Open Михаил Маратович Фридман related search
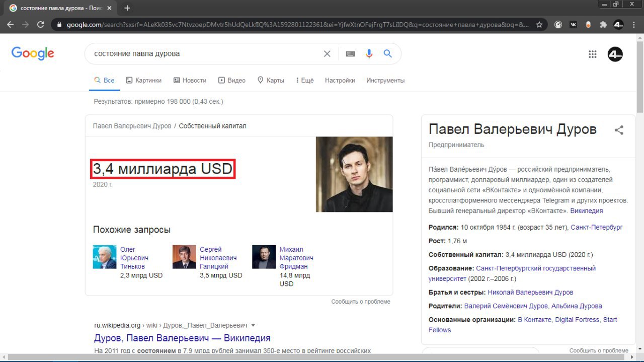The height and width of the screenshot is (362, 644). 296,258
